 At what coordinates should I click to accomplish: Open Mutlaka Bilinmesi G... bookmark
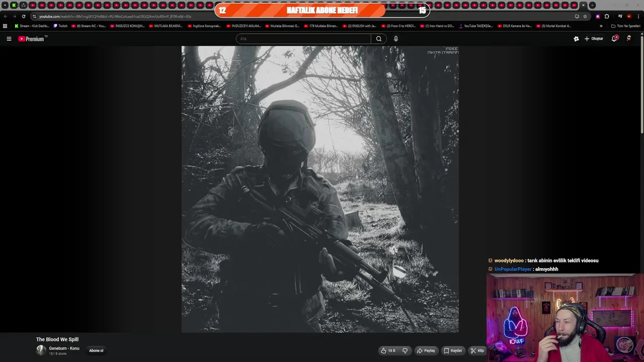282,26
